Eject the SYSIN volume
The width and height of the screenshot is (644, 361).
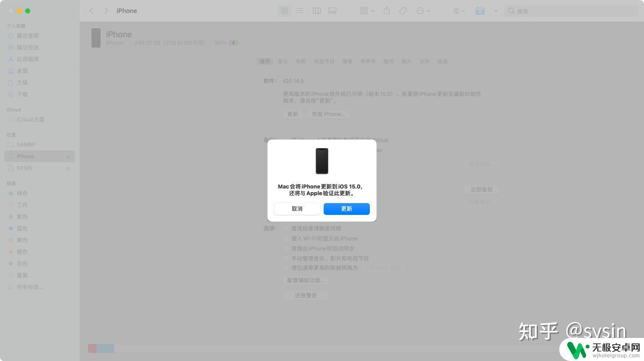click(x=68, y=168)
